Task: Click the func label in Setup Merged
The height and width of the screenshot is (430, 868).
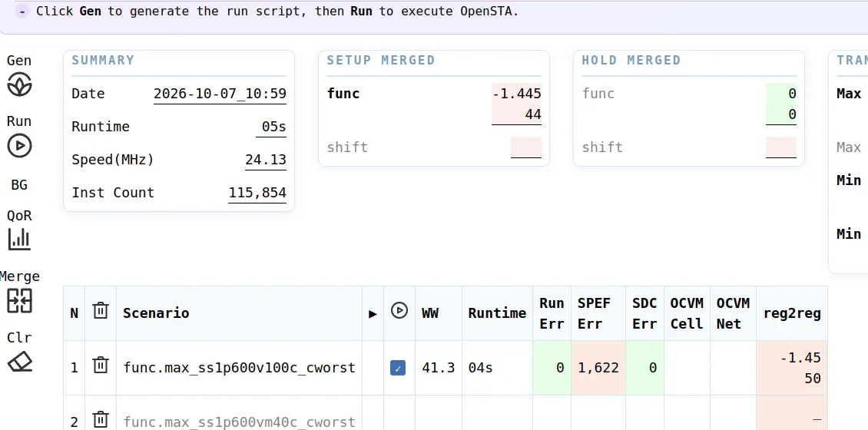Action: (343, 94)
